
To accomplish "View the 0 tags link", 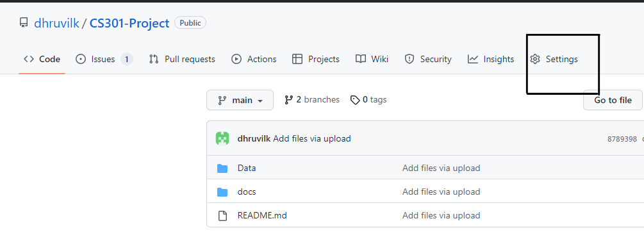I will point(368,100).
